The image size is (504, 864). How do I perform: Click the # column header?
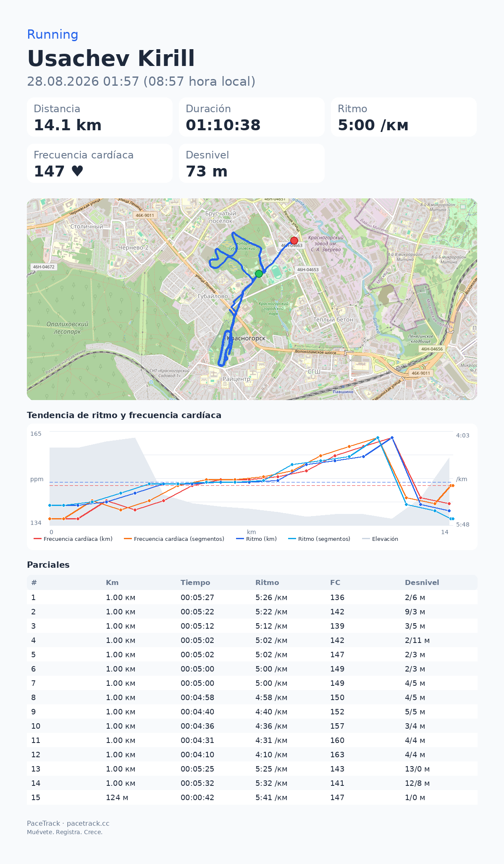coord(34,582)
